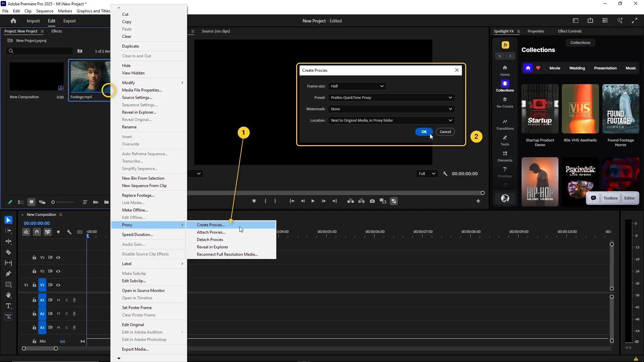The width and height of the screenshot is (644, 362).
Task: Step forward one frame in monitor
Action: tap(324, 201)
